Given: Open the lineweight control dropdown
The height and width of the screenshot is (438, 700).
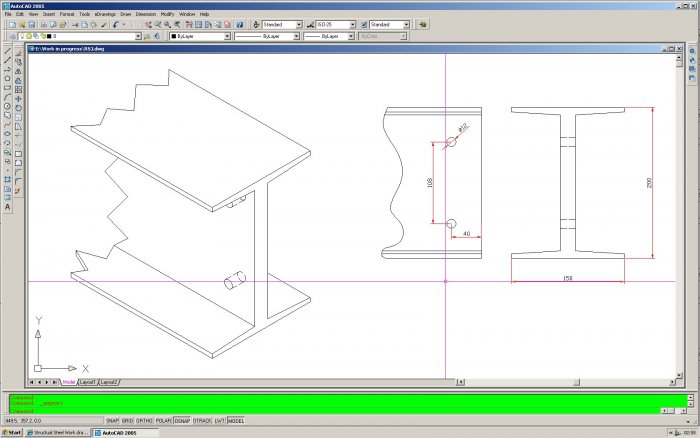Looking at the screenshot, I should 351,36.
